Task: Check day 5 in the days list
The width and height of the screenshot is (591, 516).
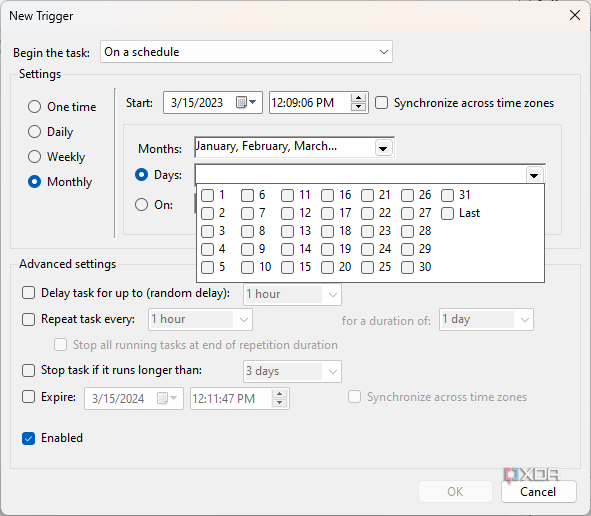Action: coord(207,267)
